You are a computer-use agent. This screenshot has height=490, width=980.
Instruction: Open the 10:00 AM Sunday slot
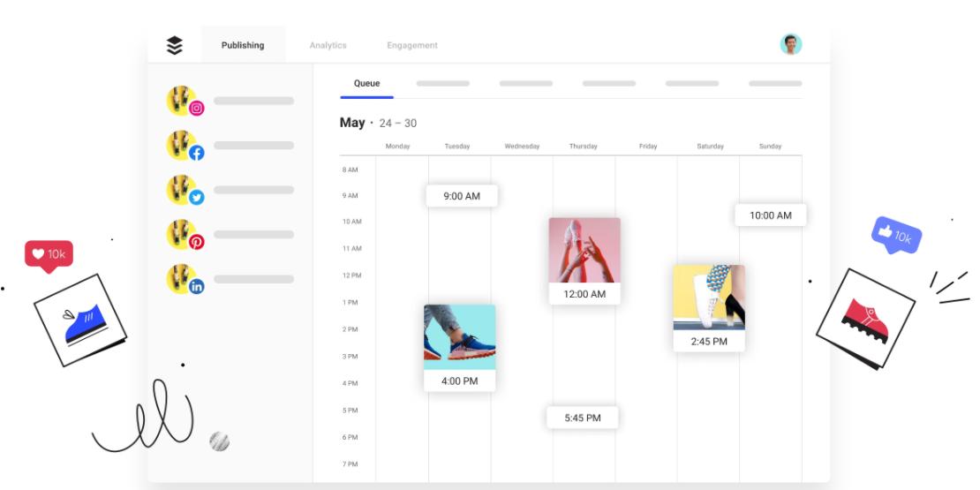click(770, 215)
